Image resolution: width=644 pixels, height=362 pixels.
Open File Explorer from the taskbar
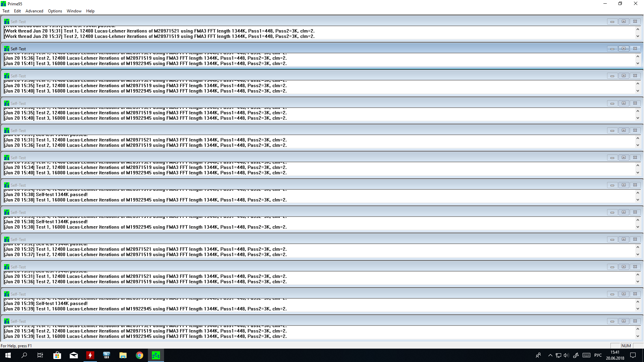click(123, 355)
